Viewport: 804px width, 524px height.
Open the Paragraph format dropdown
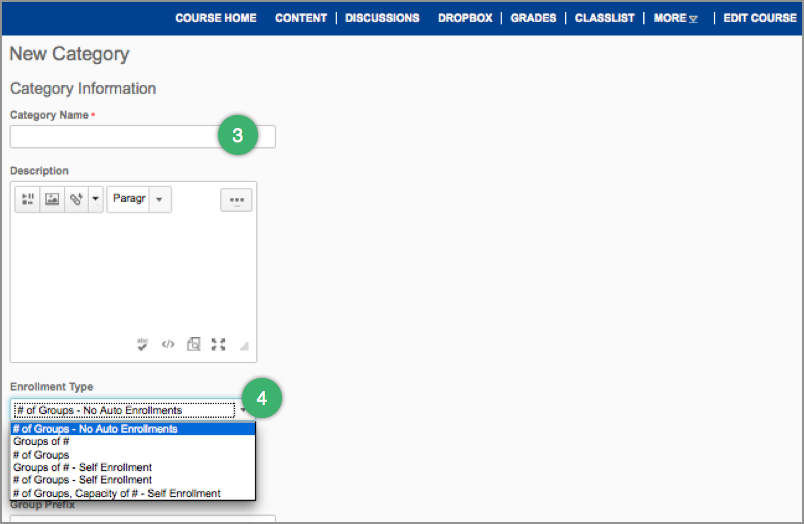[x=139, y=199]
